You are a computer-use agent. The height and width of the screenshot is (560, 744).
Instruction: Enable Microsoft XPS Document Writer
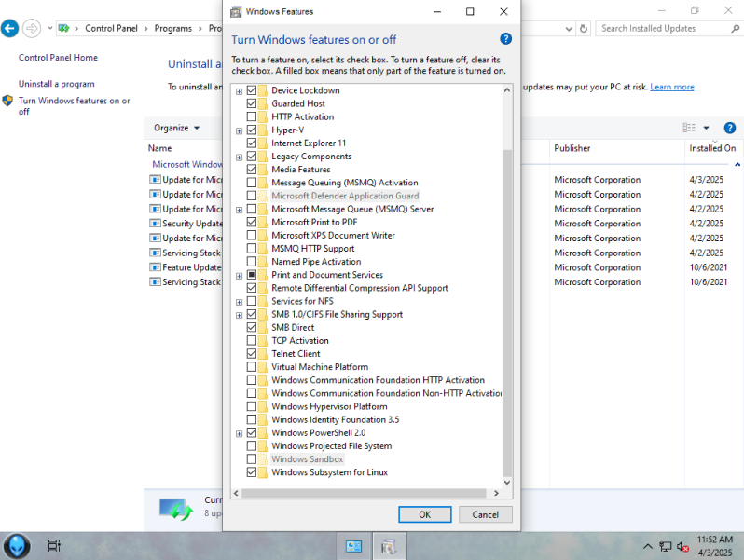point(252,235)
